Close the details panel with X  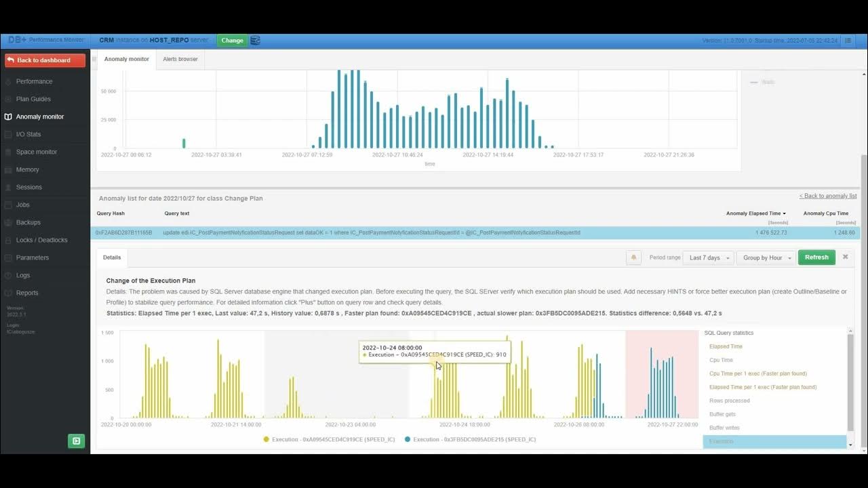click(845, 257)
